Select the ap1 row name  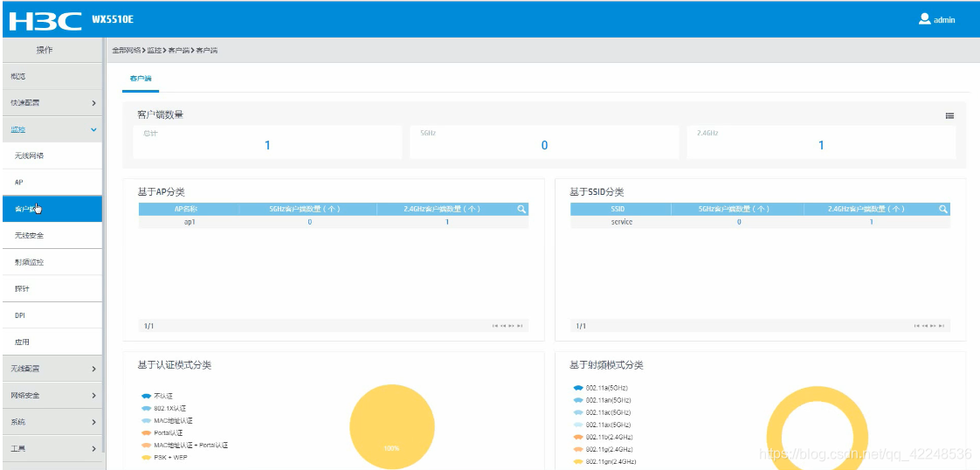(190, 222)
